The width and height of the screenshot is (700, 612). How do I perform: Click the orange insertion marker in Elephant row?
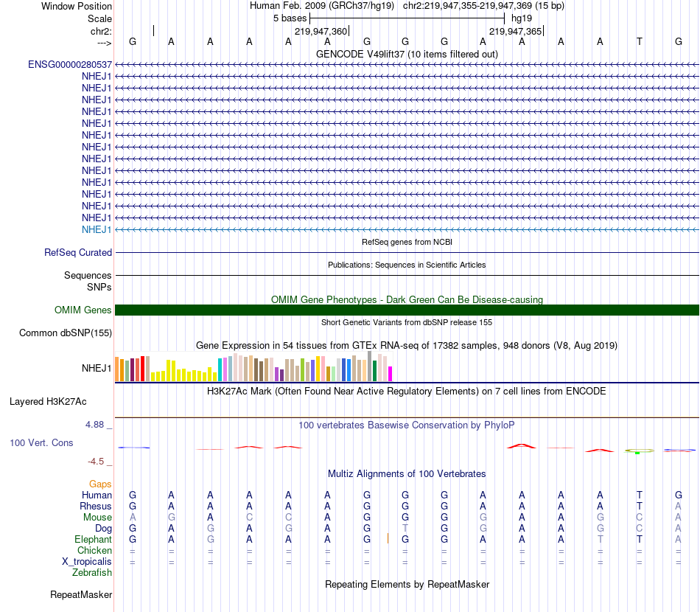click(x=388, y=538)
